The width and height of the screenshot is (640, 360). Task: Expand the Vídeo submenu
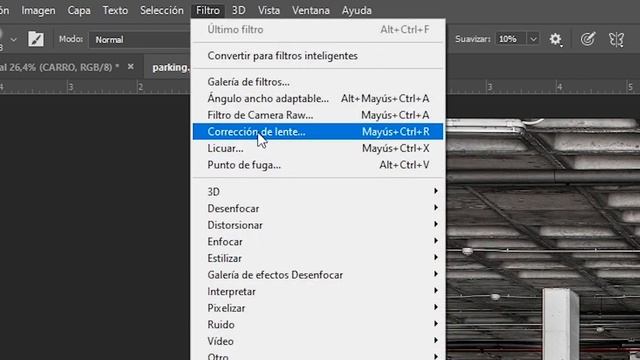click(318, 342)
